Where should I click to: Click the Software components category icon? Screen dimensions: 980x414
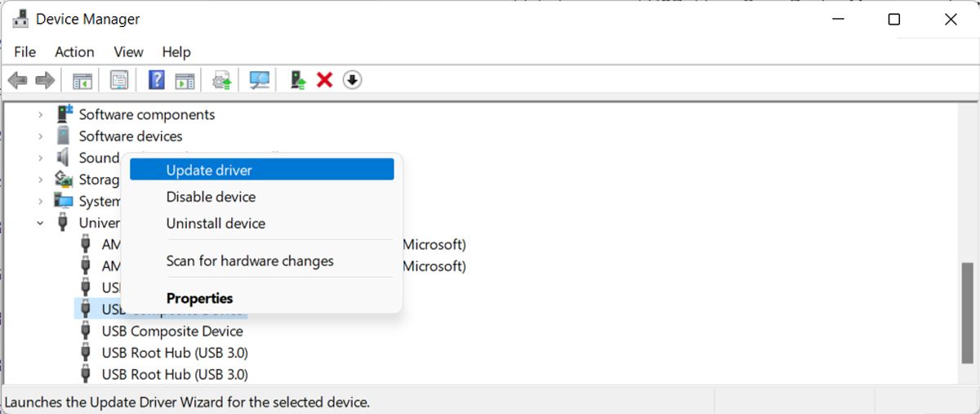click(64, 114)
